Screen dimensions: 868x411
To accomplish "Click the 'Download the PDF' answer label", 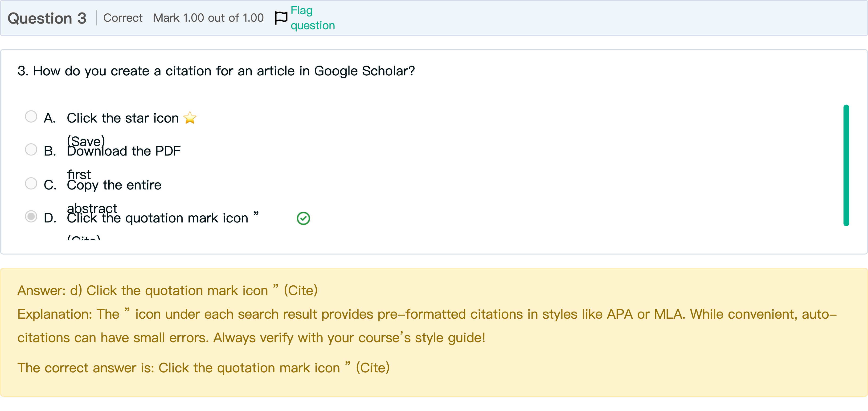I will click(124, 151).
